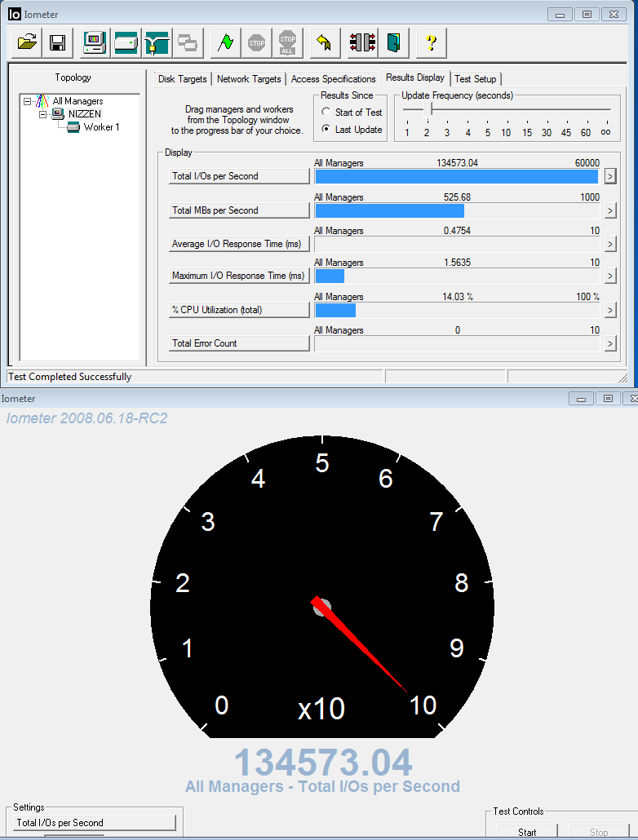Click the Total MBs per Second progress bar
The width and height of the screenshot is (638, 840).
[x=457, y=210]
